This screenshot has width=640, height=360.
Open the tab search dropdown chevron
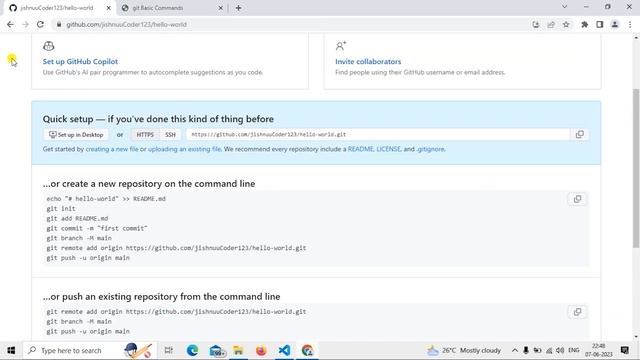(x=564, y=7)
